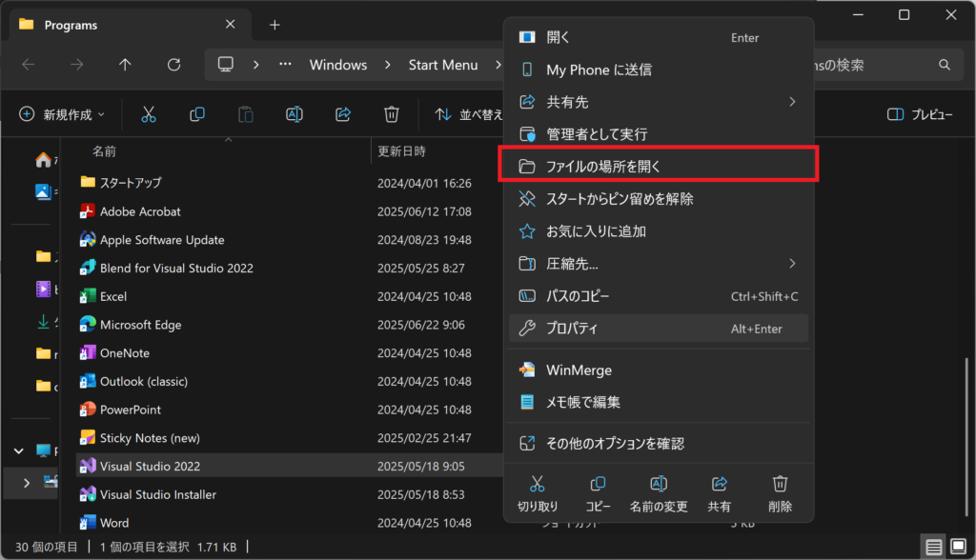Switch to details view in status bar
Screen dimensions: 976x560
click(x=934, y=547)
